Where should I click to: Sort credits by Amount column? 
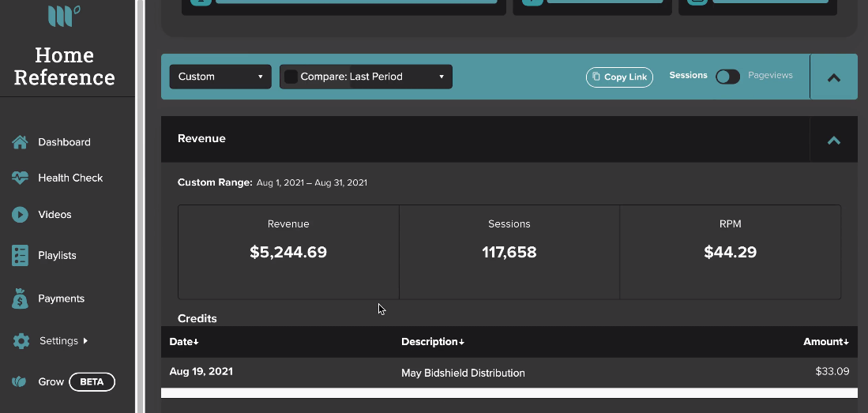pos(826,342)
